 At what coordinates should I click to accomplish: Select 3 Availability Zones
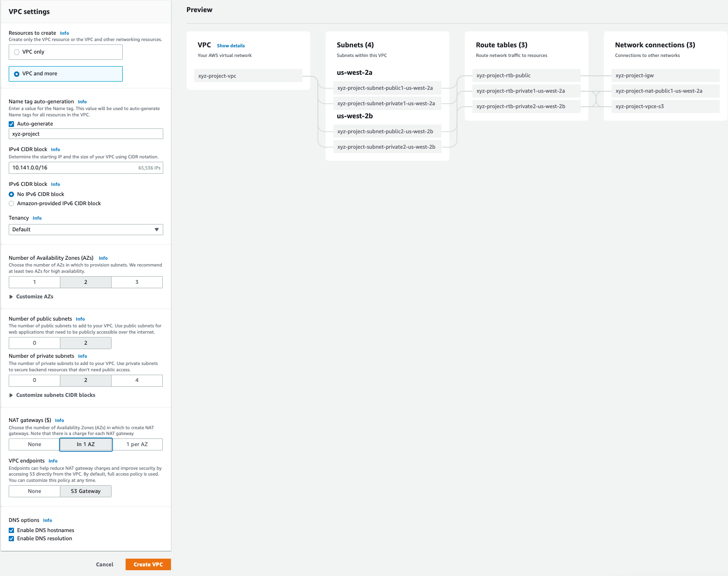point(137,282)
